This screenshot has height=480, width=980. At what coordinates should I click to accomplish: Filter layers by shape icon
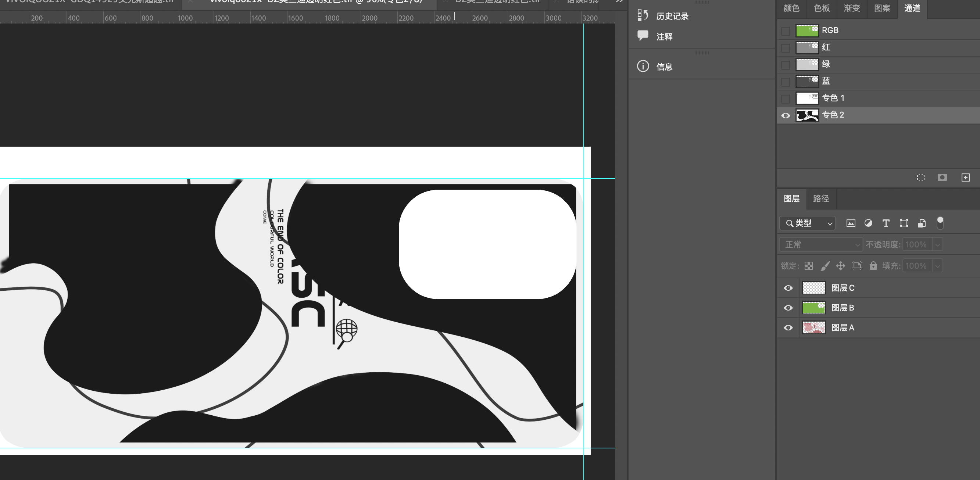click(904, 223)
